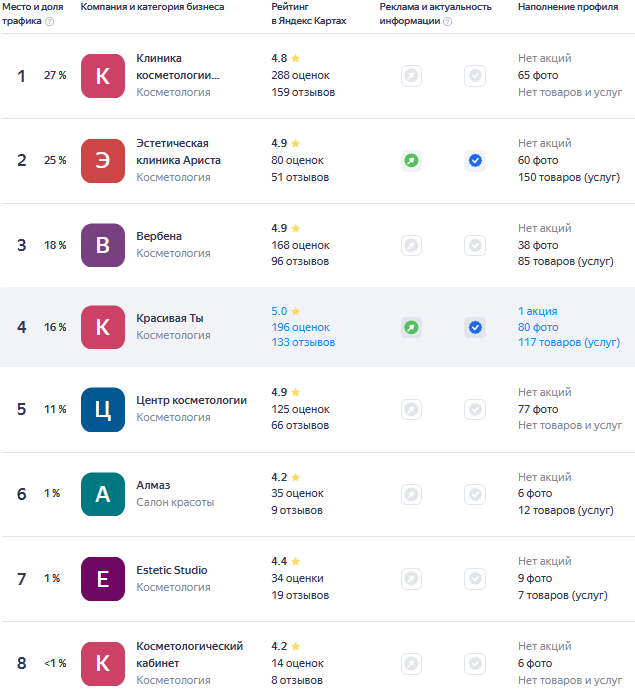Click the '125 оценок' text
Viewport: 635px width, 700px height.
301,409
